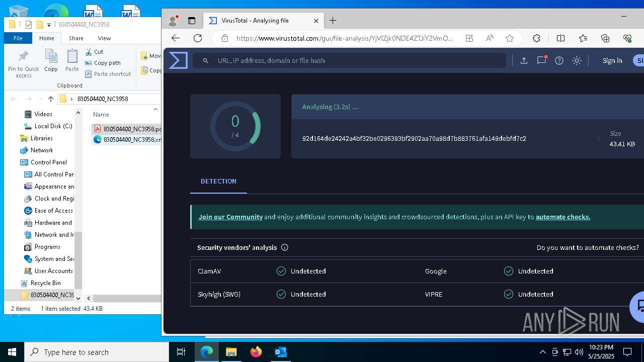Open Edge Collections icon
This screenshot has height=362, width=644.
click(x=605, y=38)
